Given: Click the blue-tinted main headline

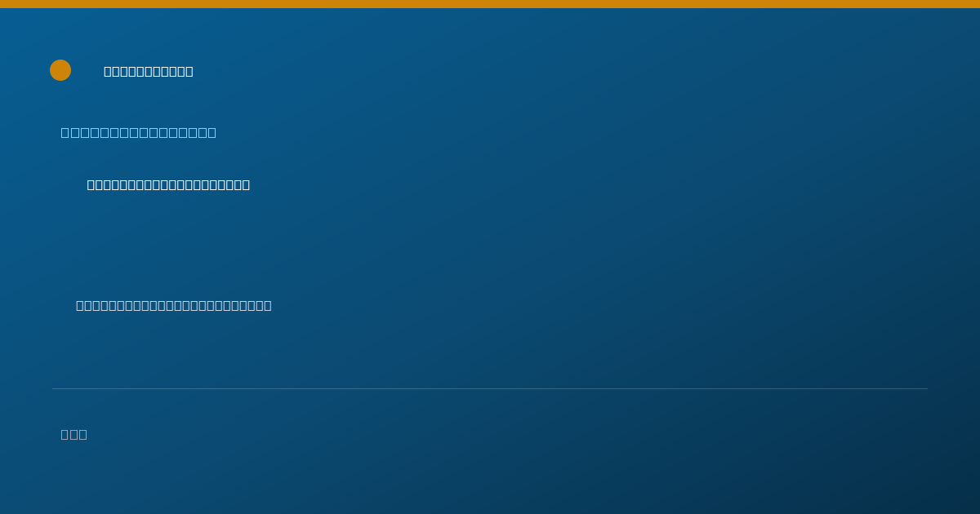Looking at the screenshot, I should (x=139, y=132).
